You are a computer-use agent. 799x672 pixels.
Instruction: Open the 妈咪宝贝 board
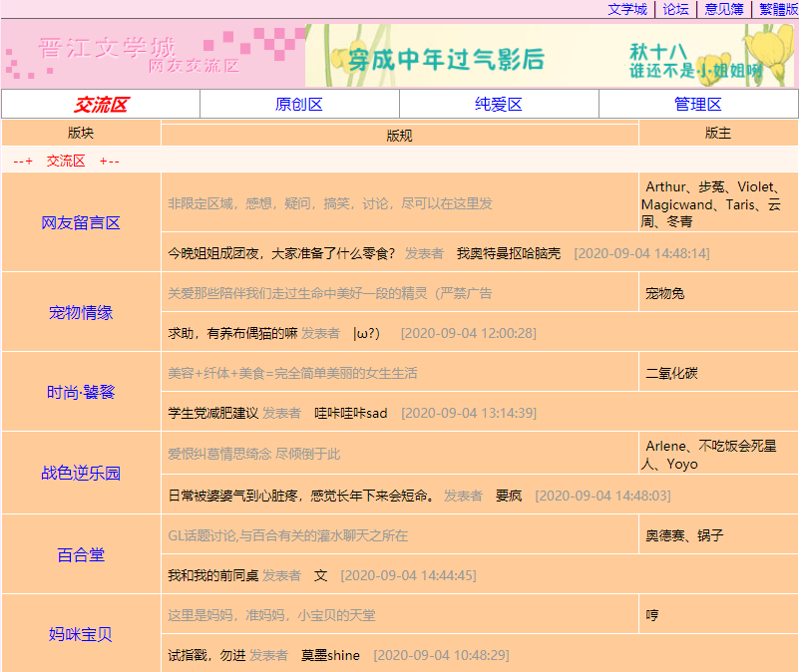[81, 634]
